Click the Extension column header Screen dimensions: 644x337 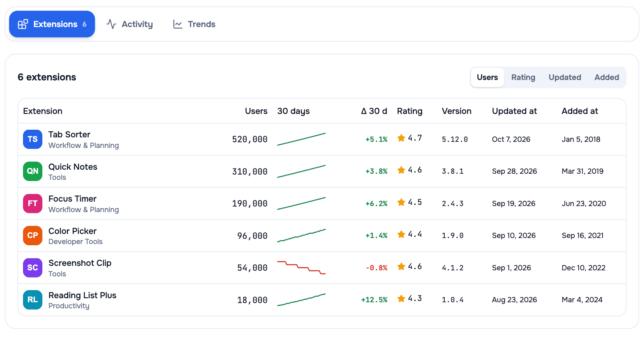click(43, 111)
